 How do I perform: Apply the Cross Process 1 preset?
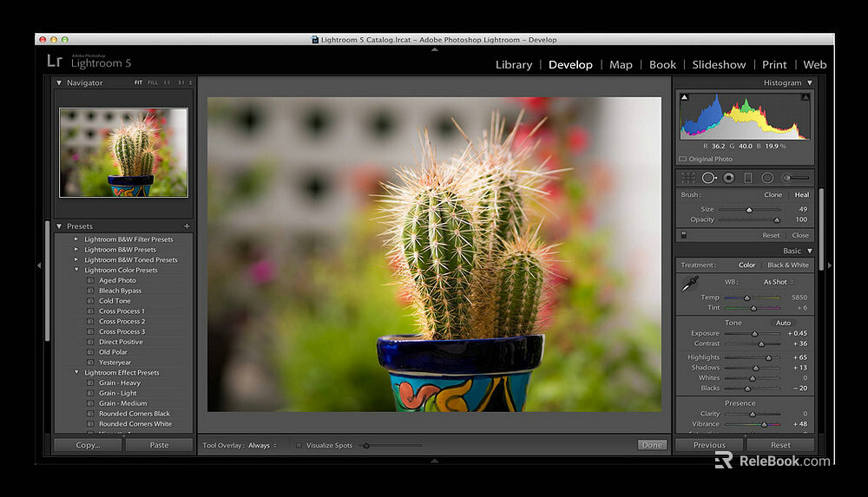122,311
